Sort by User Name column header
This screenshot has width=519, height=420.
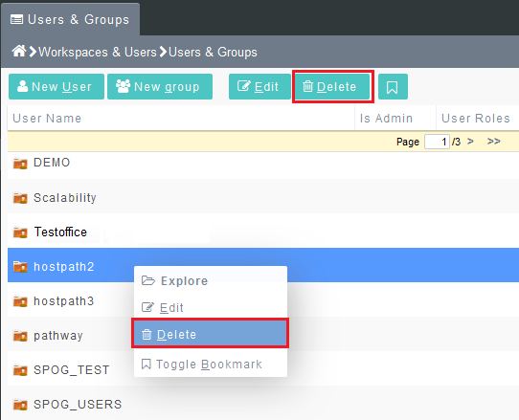click(181, 118)
